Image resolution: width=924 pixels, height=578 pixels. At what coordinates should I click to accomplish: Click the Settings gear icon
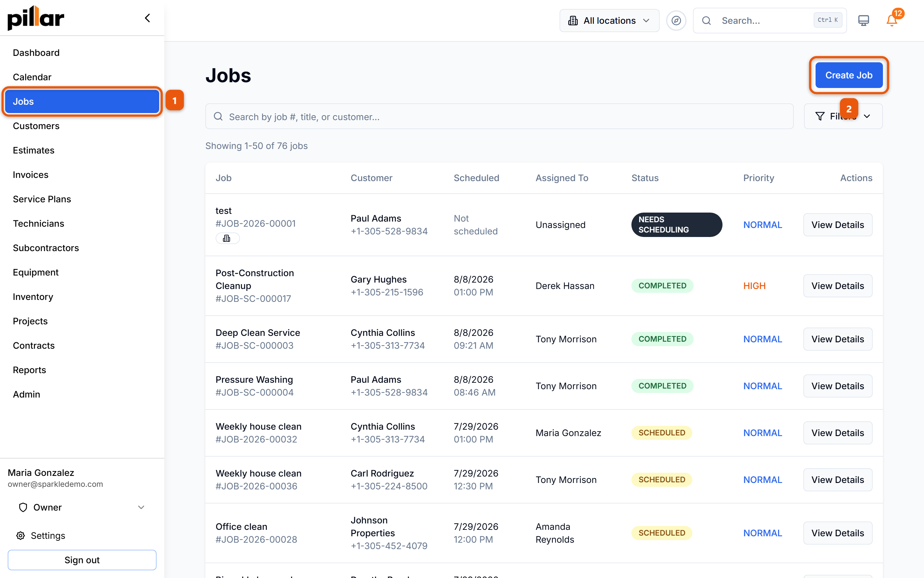coord(21,536)
